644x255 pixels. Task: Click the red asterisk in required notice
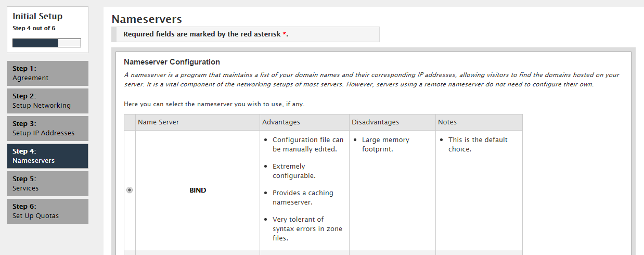(285, 35)
